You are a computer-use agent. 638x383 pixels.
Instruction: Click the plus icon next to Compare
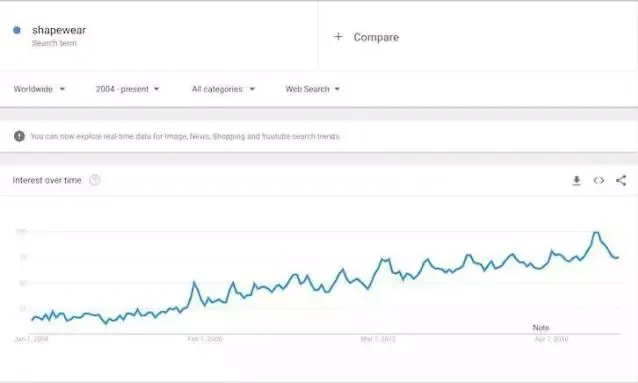[x=338, y=37]
